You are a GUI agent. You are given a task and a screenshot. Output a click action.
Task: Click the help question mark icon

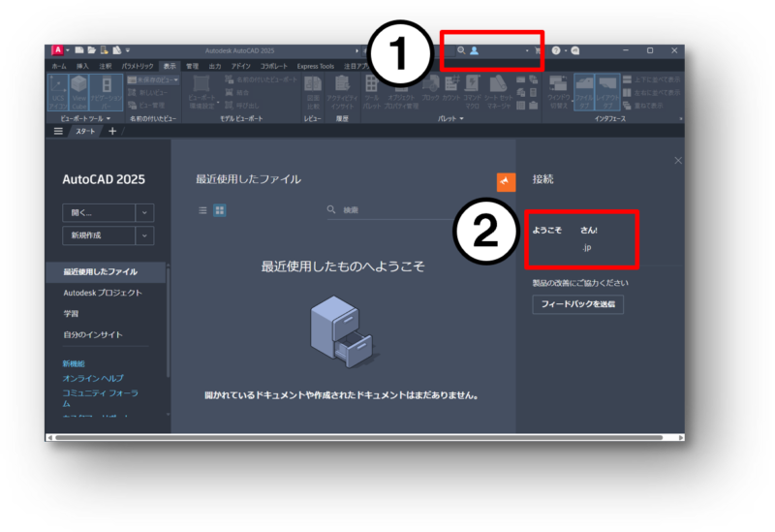point(556,50)
